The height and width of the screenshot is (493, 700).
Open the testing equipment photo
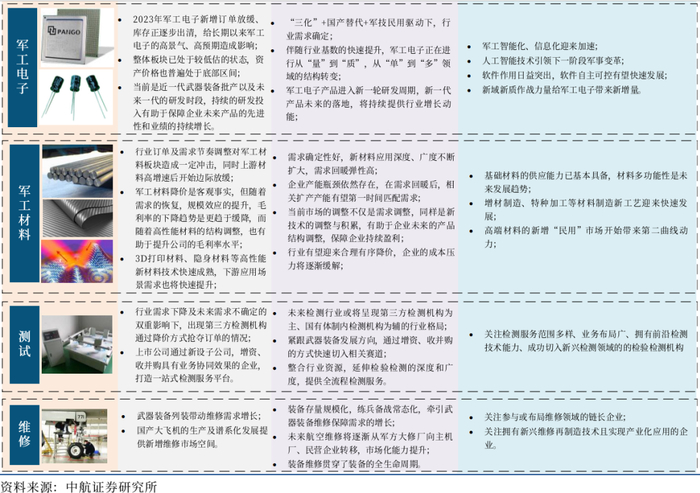click(77, 344)
